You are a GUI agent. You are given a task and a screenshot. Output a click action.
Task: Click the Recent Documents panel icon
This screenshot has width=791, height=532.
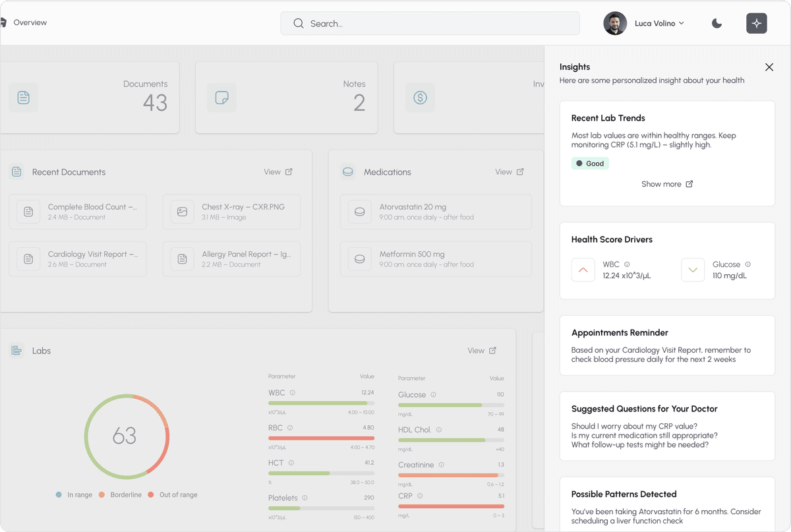tap(16, 171)
